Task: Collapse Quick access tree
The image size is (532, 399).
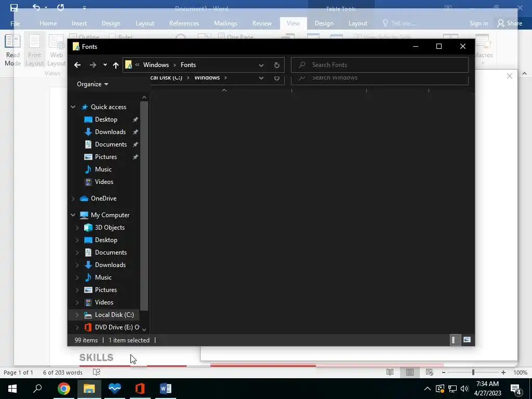Action: 73,107
